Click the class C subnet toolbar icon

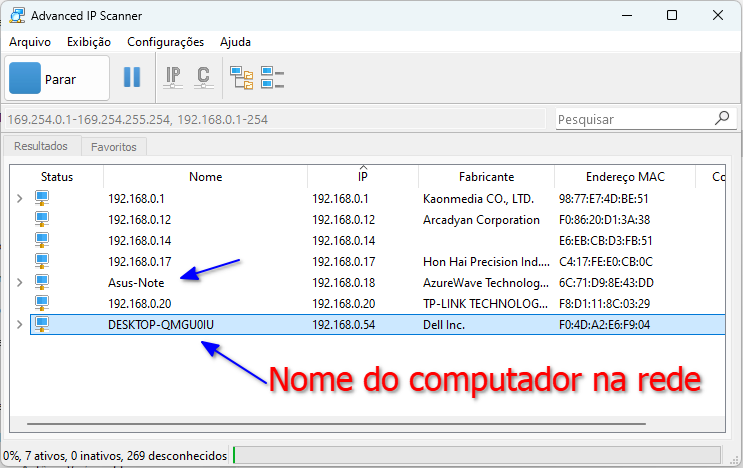coord(204,77)
